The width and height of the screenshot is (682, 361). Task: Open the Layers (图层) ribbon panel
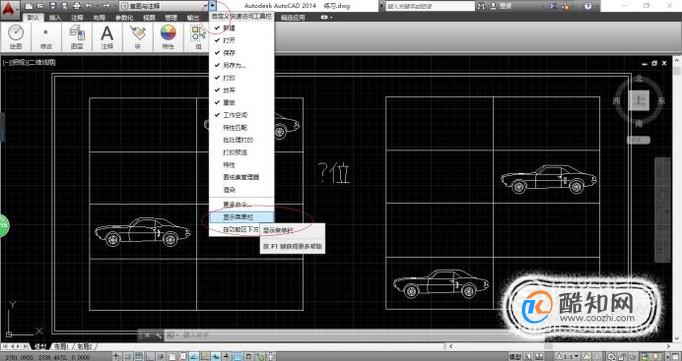click(77, 37)
